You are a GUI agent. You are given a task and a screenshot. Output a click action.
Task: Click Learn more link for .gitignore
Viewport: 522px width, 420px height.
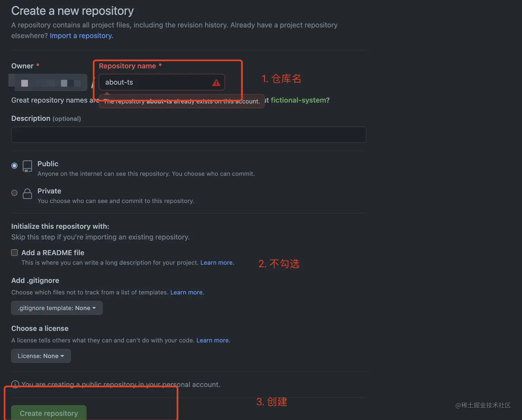(187, 292)
